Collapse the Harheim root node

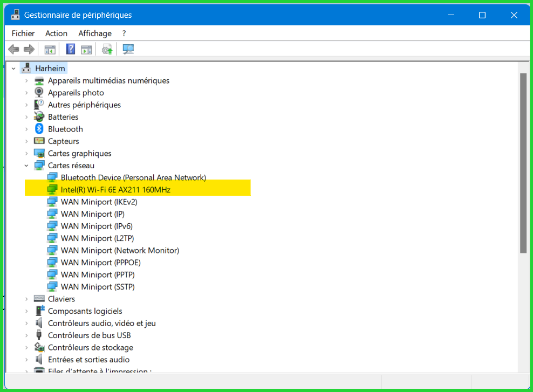pos(13,68)
